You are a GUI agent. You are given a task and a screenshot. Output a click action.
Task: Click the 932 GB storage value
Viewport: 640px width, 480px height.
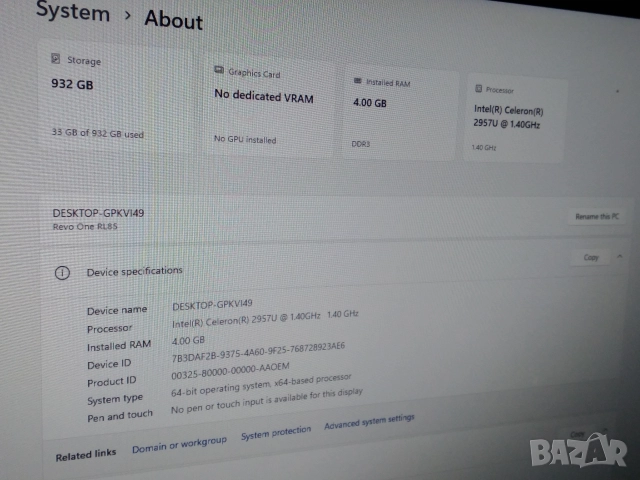pyautogui.click(x=72, y=85)
